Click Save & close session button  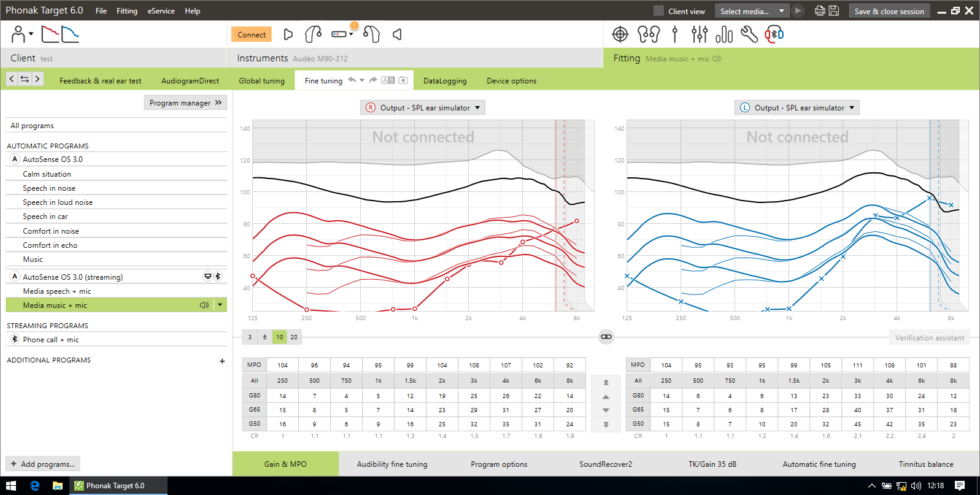pyautogui.click(x=889, y=11)
